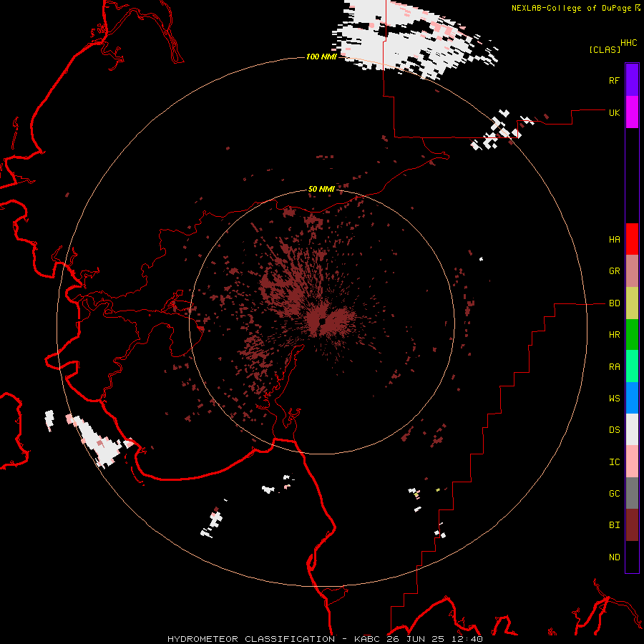This screenshot has width=644, height=644.
Task: Click the GC gray legend swatch
Action: tap(632, 493)
